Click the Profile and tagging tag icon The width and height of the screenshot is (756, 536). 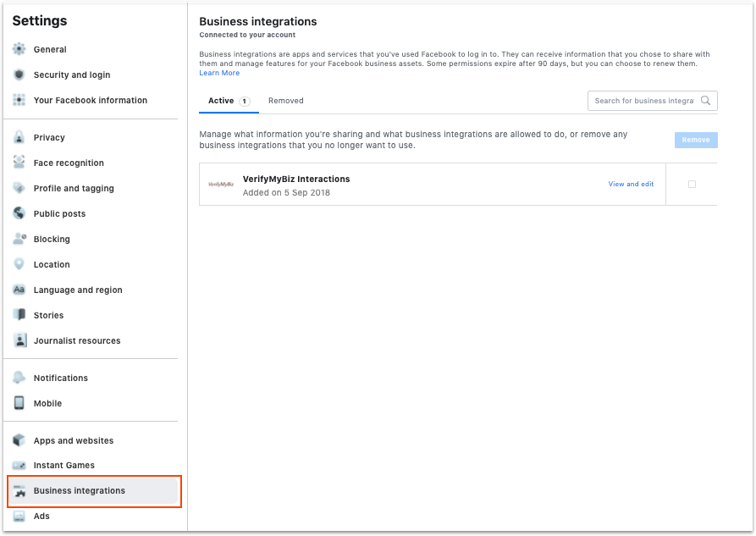[x=19, y=188]
